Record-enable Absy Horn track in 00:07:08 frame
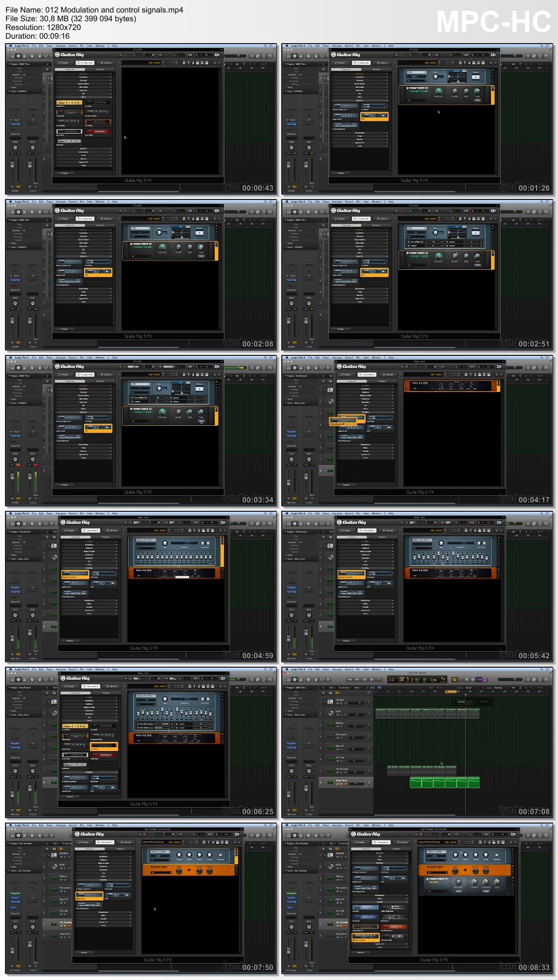Screen dimensions: 558x980 pos(345,784)
